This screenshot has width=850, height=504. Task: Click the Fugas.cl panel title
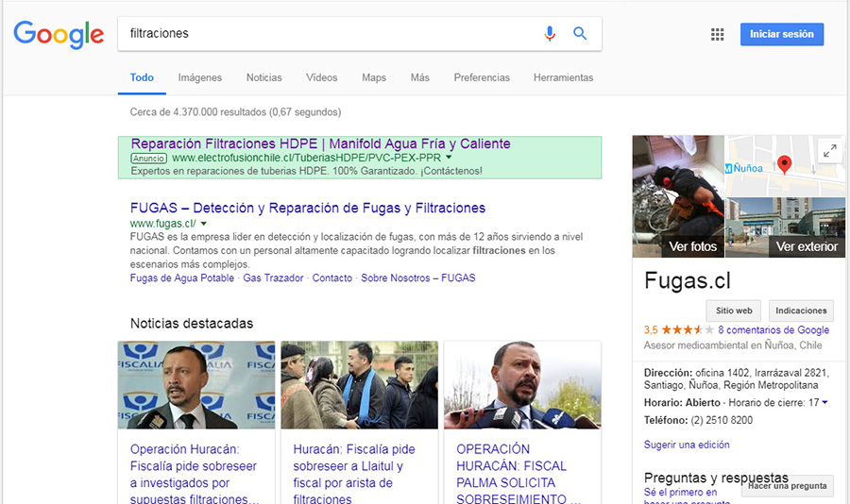688,280
